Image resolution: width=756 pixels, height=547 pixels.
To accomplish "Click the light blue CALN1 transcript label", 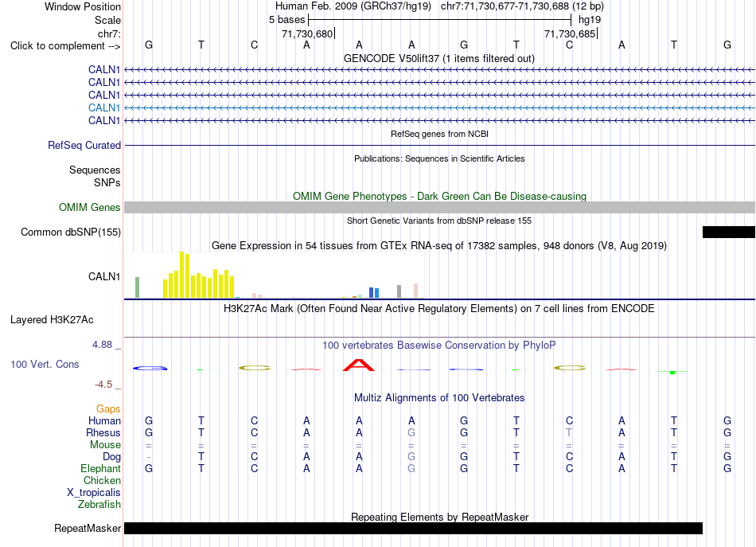I will [x=103, y=107].
